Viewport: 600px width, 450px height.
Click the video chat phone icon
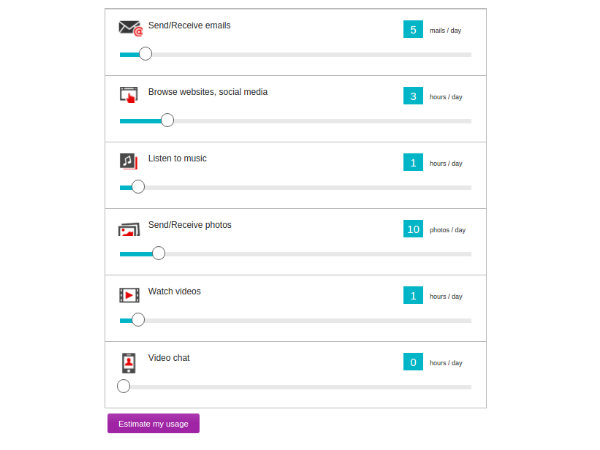tap(128, 361)
